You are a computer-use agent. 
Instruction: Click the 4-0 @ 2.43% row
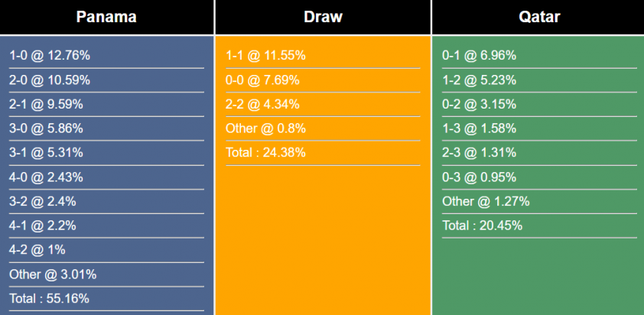click(x=46, y=177)
